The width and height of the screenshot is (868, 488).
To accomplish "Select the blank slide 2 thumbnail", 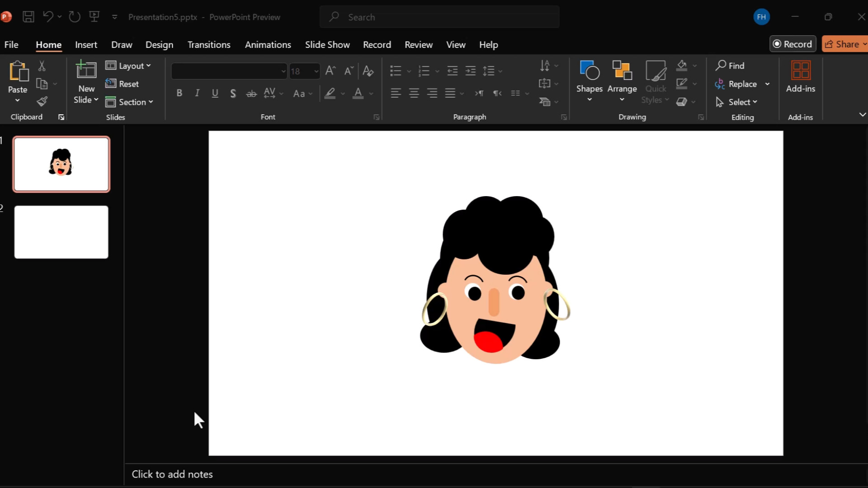I will click(x=61, y=232).
